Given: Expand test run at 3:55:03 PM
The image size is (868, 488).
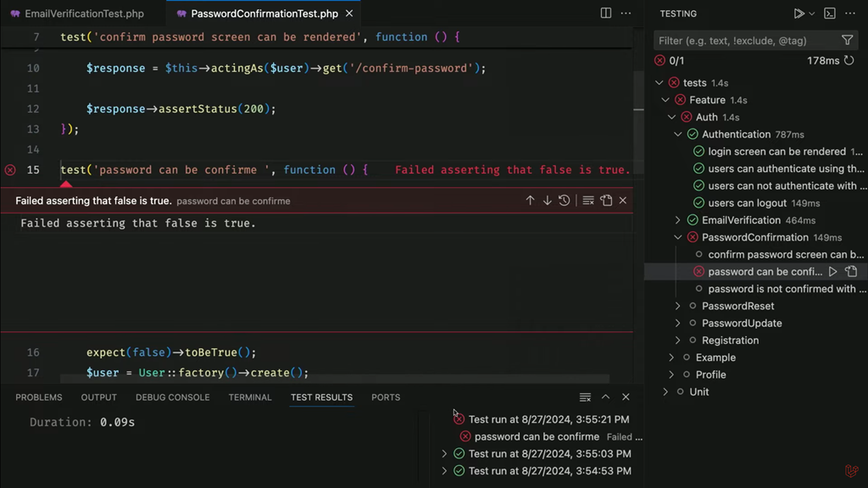Looking at the screenshot, I should pos(444,454).
